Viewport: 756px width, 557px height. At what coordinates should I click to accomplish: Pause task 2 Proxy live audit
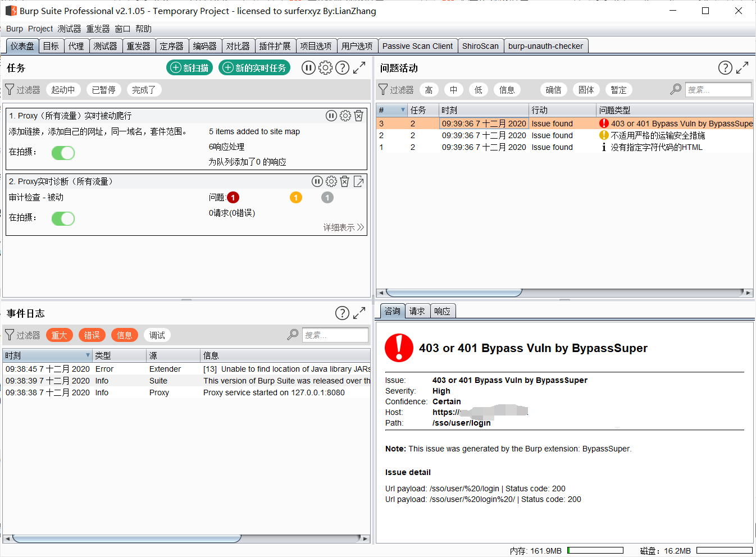[317, 181]
